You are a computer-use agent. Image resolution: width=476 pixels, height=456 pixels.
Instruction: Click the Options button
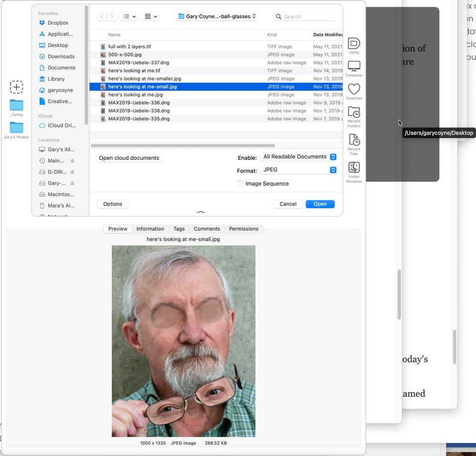112,204
